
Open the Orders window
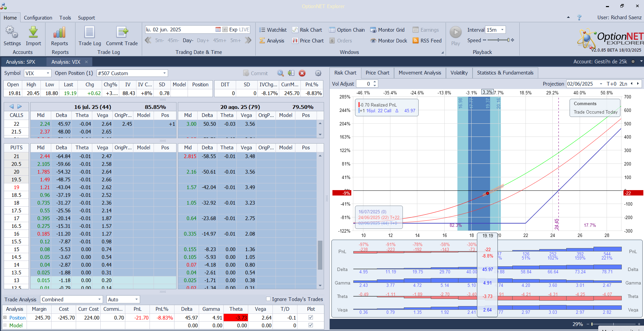[x=341, y=41]
